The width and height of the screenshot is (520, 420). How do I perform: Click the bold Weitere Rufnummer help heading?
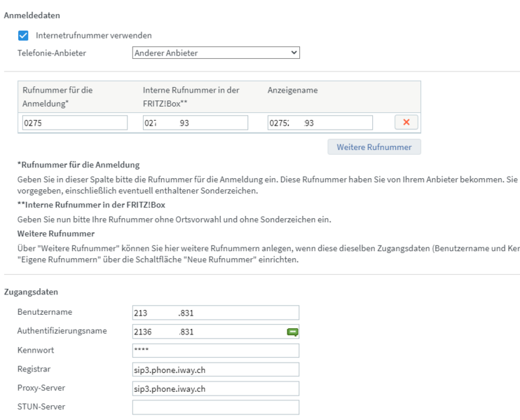(x=56, y=233)
